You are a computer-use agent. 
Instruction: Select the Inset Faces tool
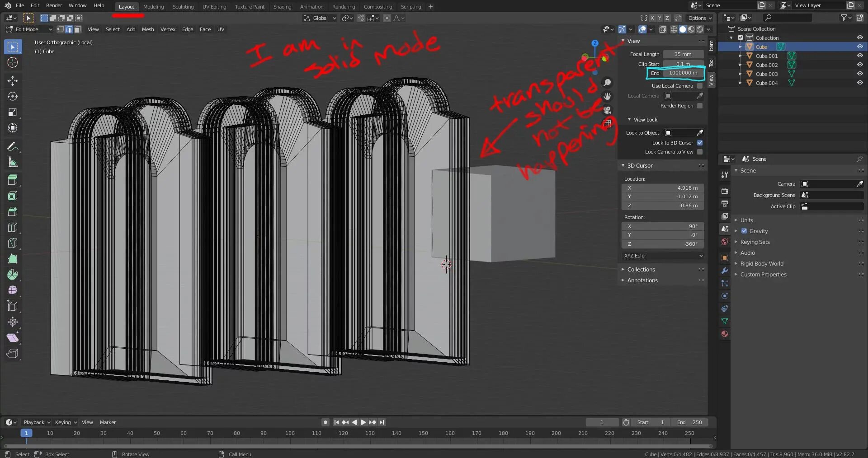pos(13,196)
